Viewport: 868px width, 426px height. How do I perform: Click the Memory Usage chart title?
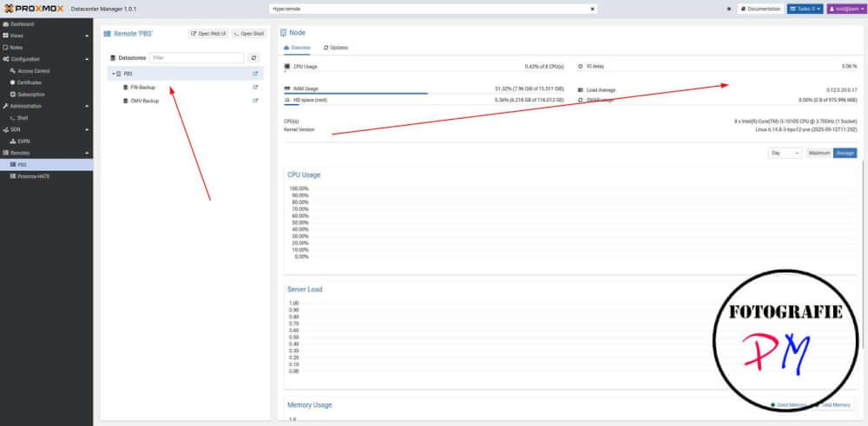tap(310, 405)
